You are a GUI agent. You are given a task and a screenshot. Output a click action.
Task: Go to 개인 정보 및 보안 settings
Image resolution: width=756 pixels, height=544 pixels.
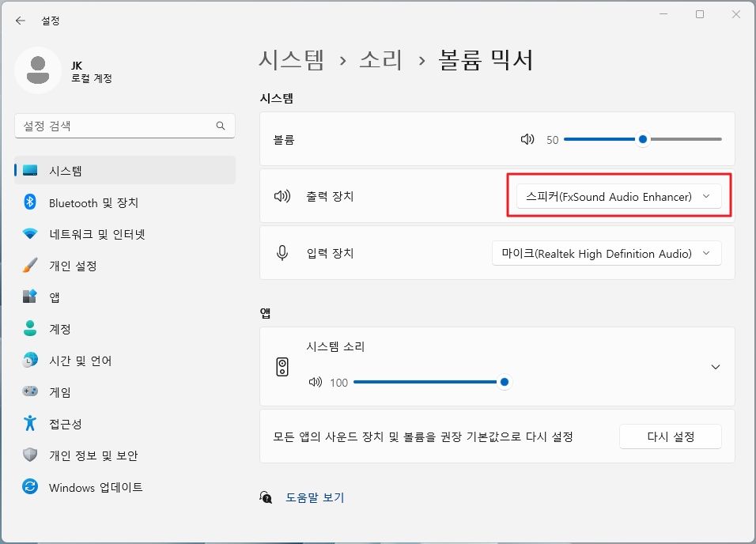tap(125, 455)
